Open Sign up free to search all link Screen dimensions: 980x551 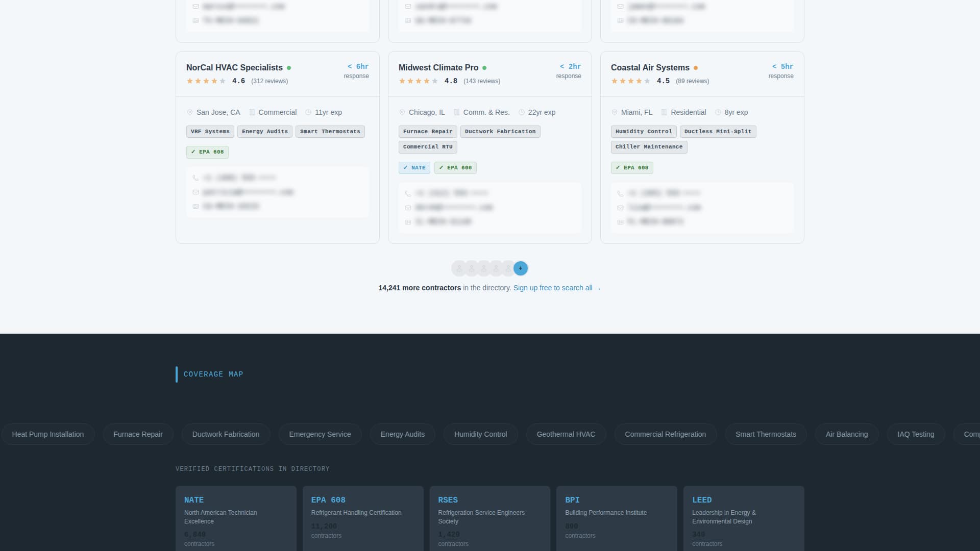click(x=557, y=288)
